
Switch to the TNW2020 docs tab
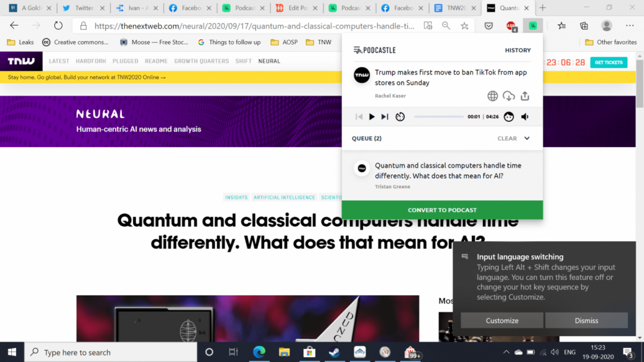[456, 8]
